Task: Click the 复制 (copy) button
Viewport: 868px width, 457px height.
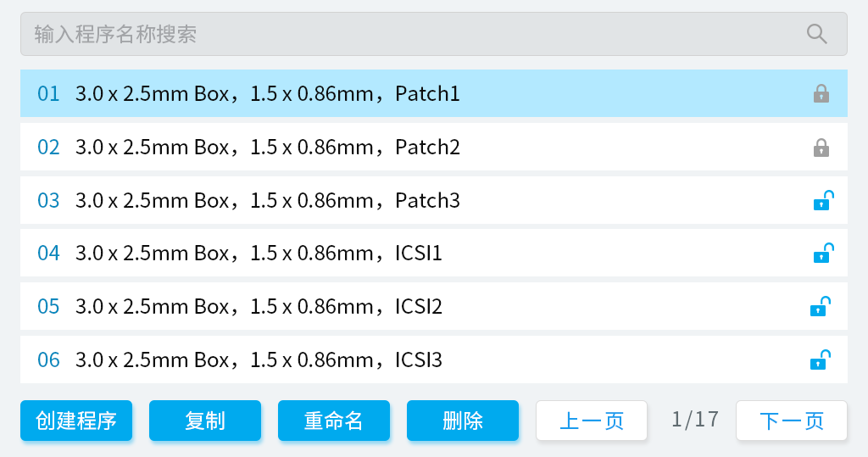Action: coord(205,421)
